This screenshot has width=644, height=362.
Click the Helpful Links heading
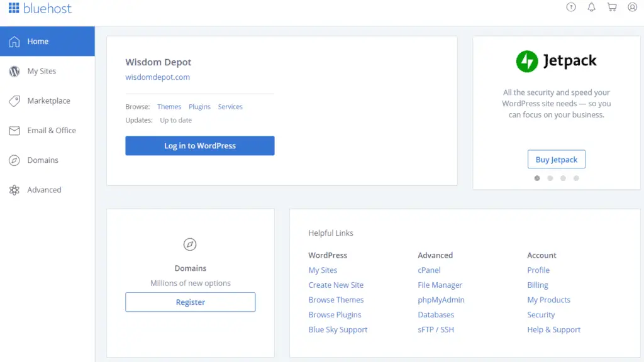click(x=331, y=233)
